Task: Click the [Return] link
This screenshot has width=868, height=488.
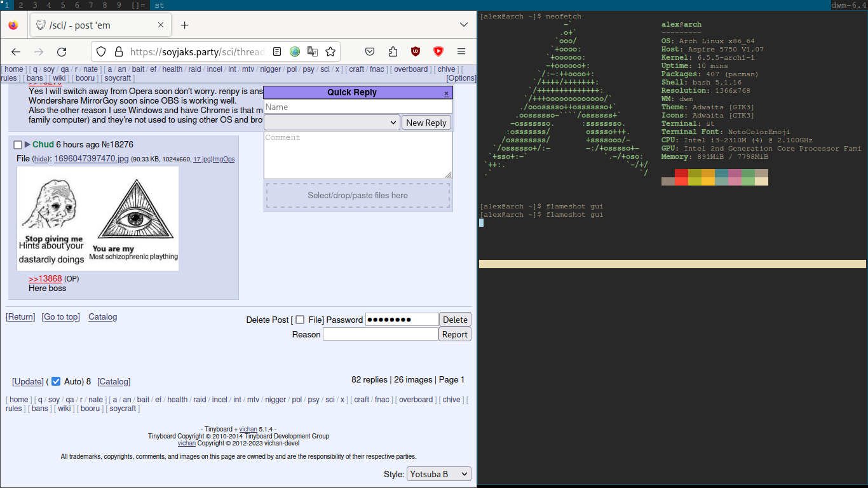Action: click(20, 317)
